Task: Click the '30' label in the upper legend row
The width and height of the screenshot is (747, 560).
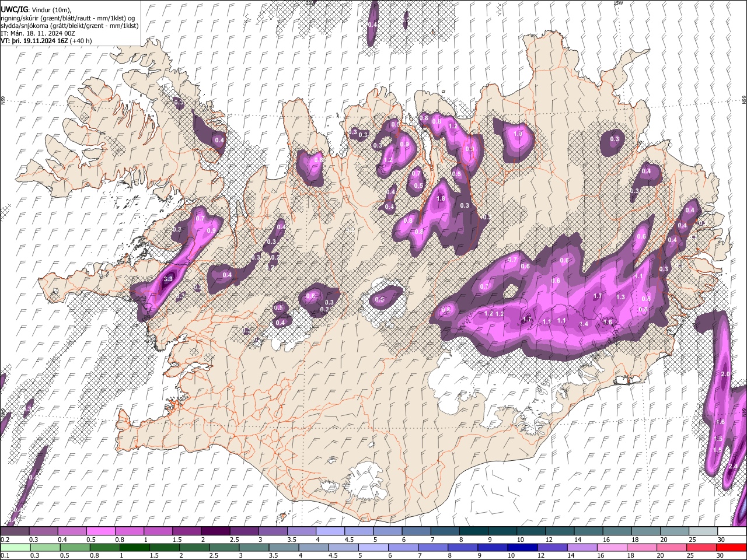Action: 721,540
